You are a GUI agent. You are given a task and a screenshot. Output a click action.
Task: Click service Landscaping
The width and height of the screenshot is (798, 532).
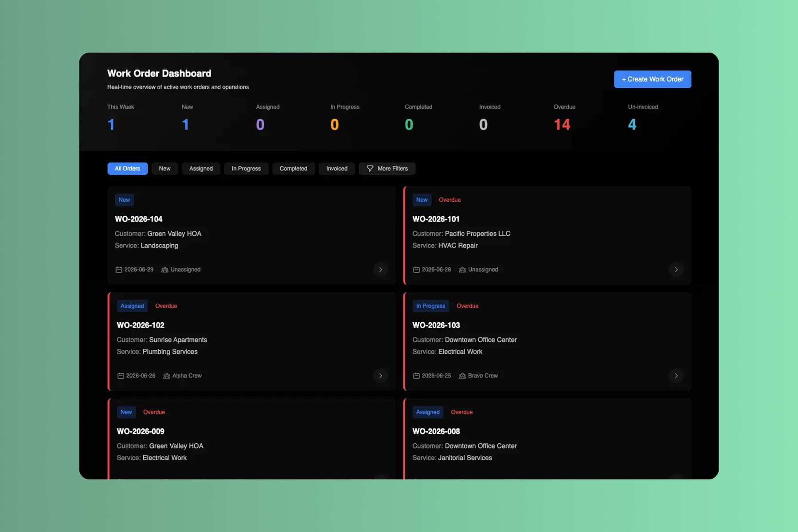point(159,246)
